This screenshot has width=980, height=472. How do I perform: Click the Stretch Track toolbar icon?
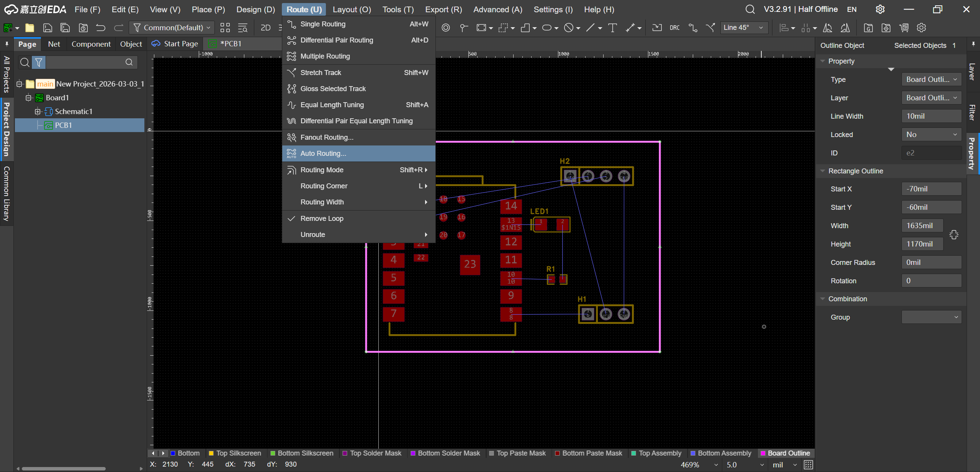[x=710, y=28]
